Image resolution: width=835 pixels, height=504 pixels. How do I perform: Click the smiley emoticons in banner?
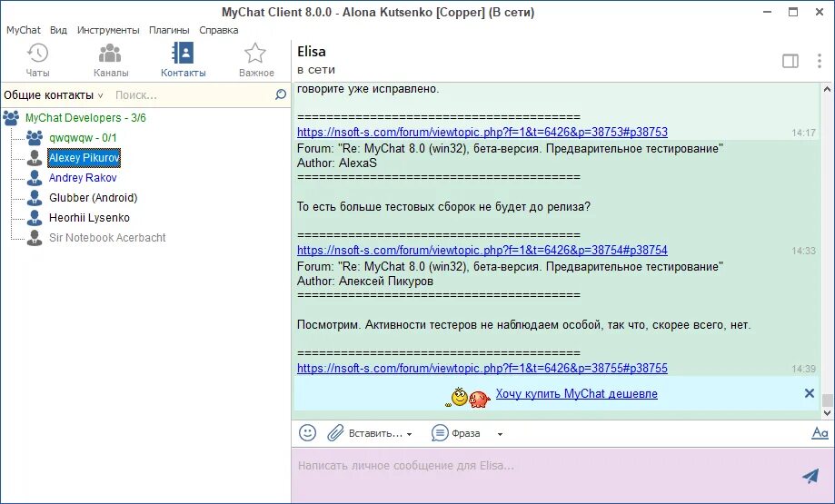tap(468, 398)
